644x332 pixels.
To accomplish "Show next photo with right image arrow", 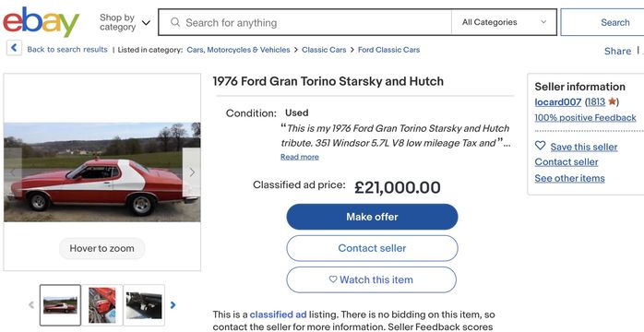I will tap(191, 172).
